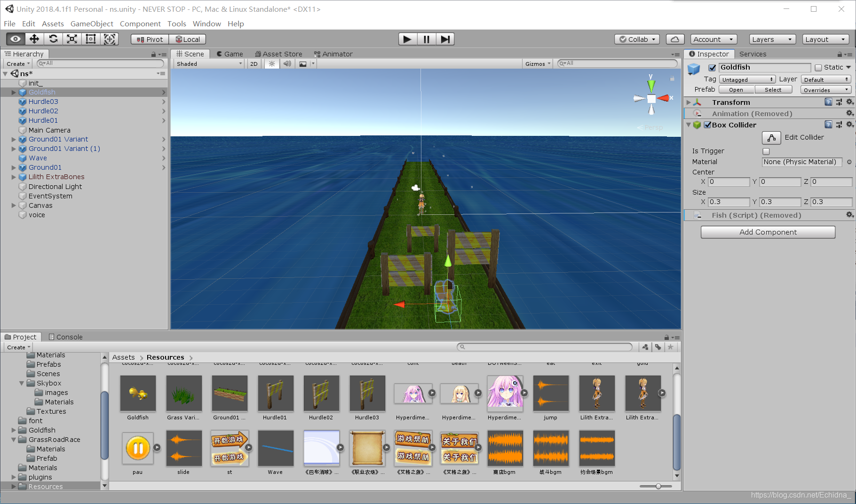Image resolution: width=856 pixels, height=504 pixels.
Task: Disable the Box Collider component checkbox
Action: (x=707, y=125)
